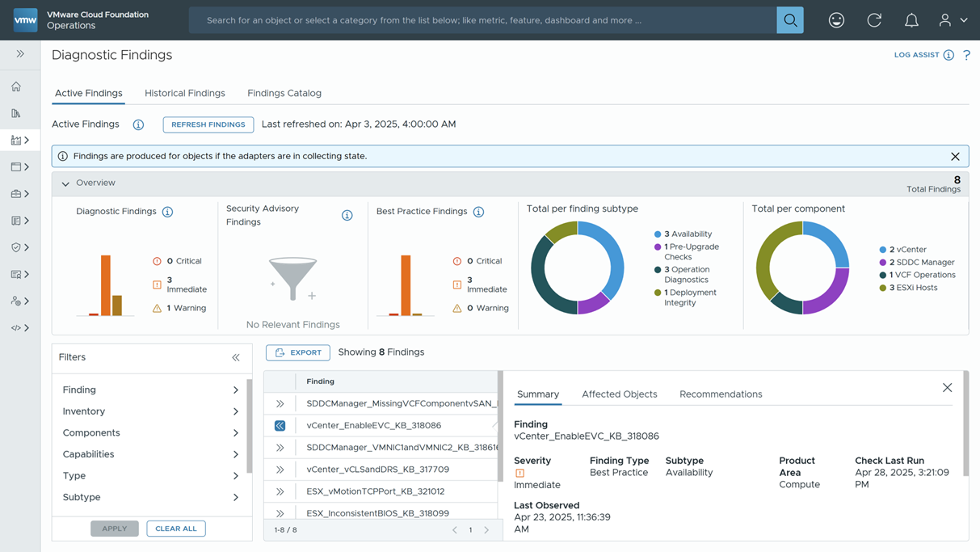Collapse the Overview section
The height and width of the screenshot is (552, 980).
[65, 183]
